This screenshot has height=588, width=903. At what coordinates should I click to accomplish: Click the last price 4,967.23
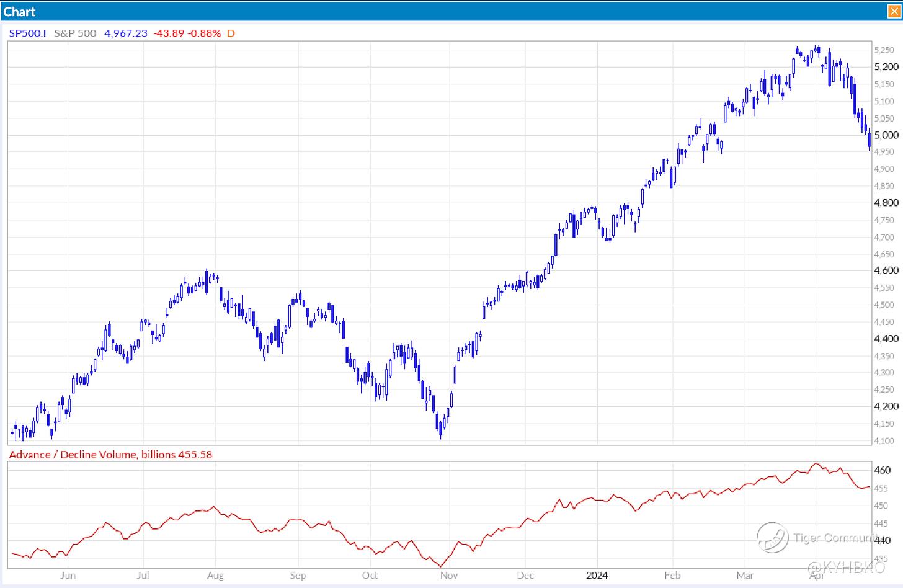126,33
